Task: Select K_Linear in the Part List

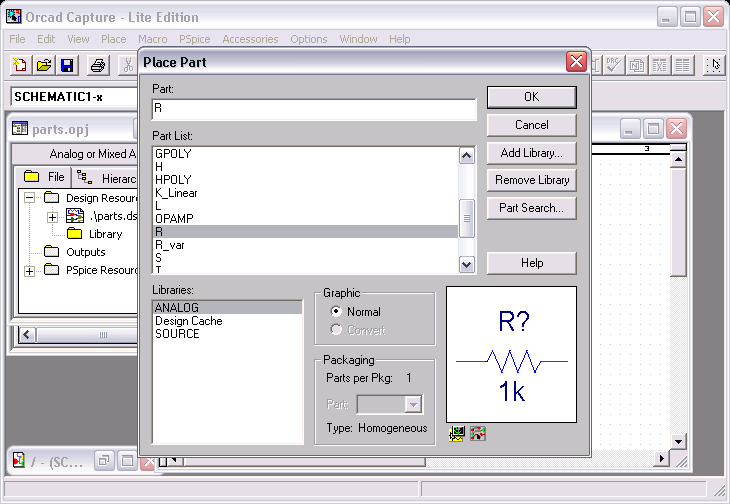Action: pos(305,193)
